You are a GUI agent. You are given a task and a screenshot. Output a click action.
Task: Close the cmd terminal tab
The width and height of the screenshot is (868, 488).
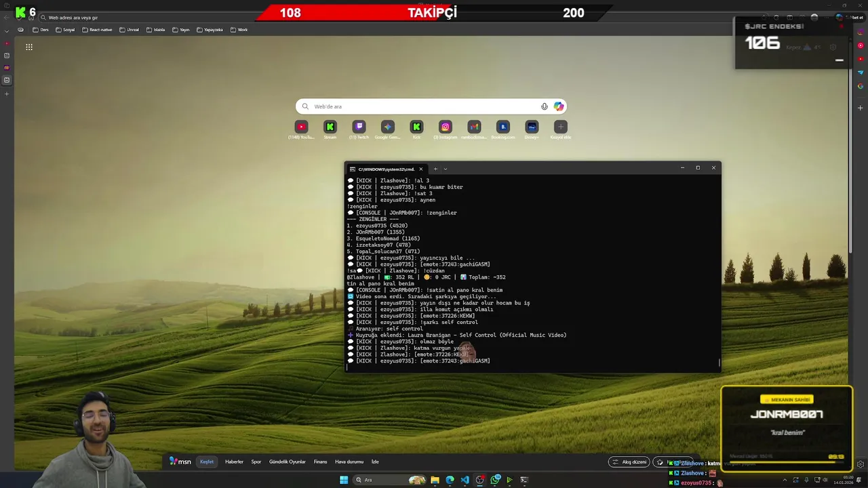[x=420, y=169]
